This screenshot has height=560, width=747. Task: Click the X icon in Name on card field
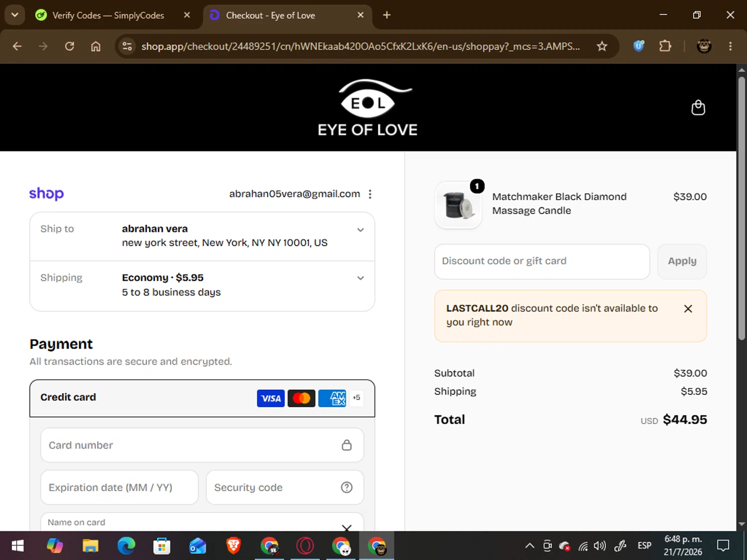[347, 527]
